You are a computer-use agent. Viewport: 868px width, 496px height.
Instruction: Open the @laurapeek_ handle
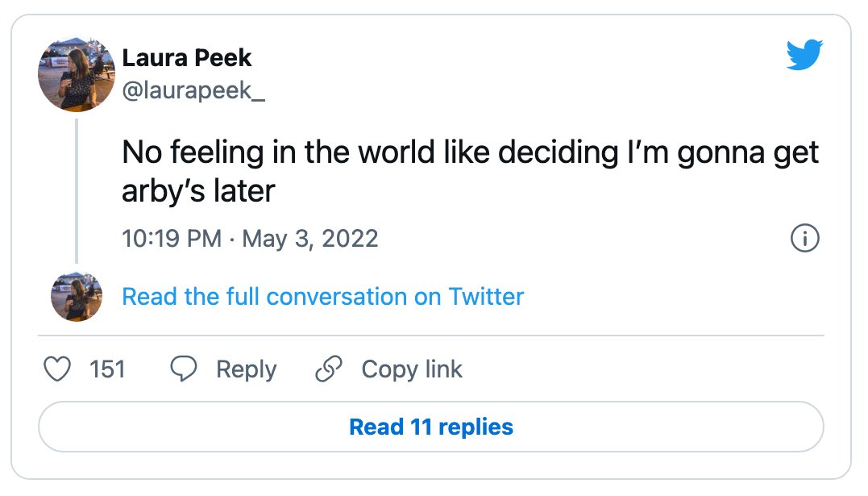(193, 90)
